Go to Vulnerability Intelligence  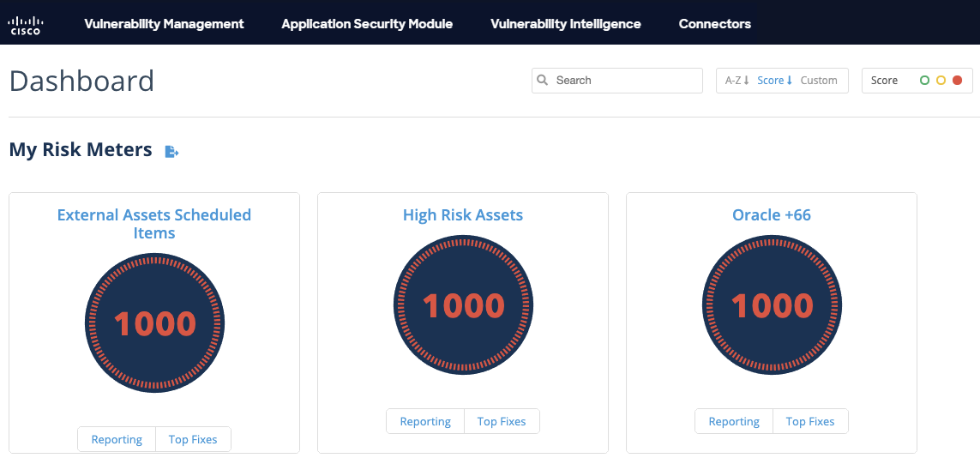[565, 24]
